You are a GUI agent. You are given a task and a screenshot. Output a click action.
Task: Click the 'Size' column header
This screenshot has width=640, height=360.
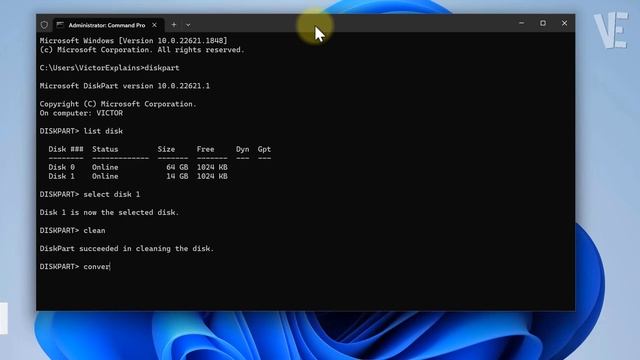(166, 149)
